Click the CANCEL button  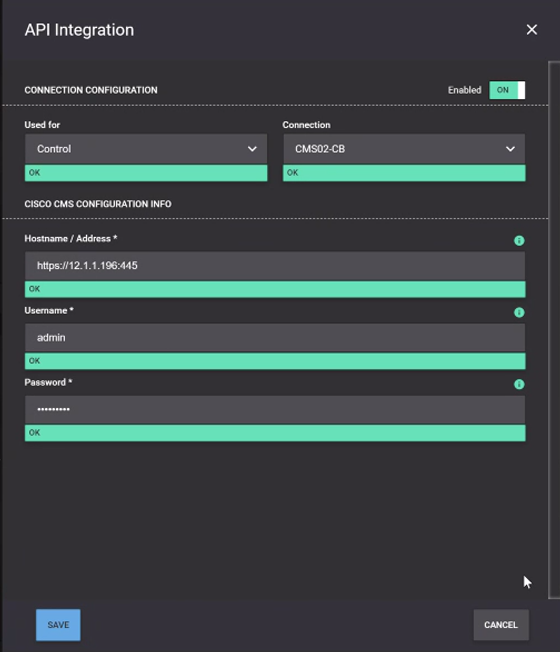(x=501, y=625)
